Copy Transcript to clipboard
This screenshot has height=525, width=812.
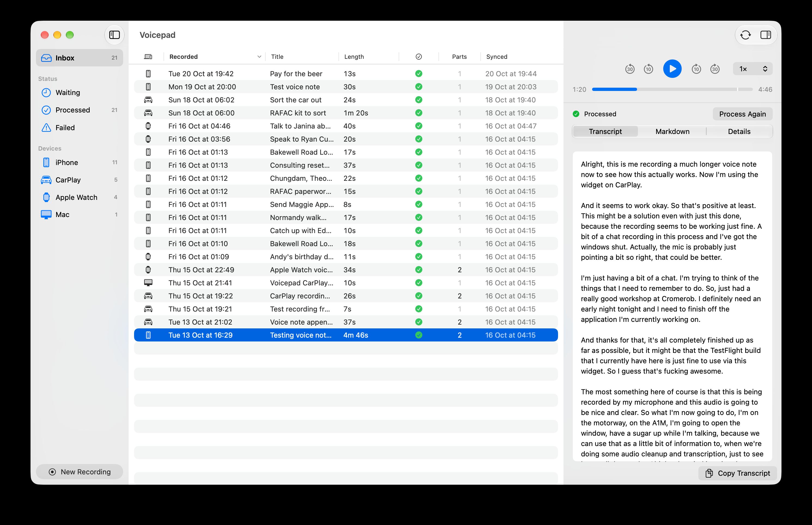pyautogui.click(x=737, y=473)
